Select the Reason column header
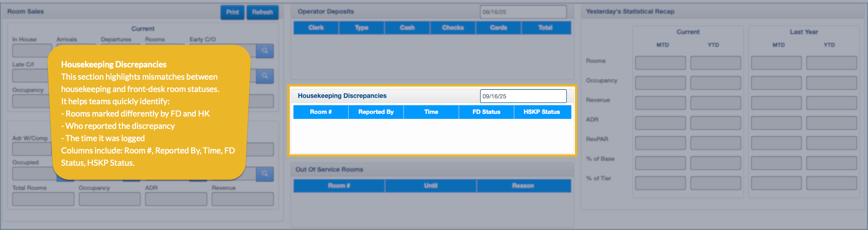This screenshot has width=868, height=230. click(523, 186)
